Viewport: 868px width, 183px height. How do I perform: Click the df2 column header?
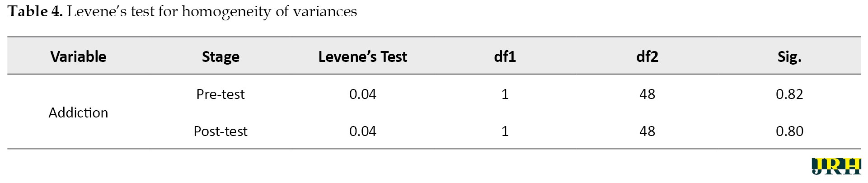tap(647, 56)
